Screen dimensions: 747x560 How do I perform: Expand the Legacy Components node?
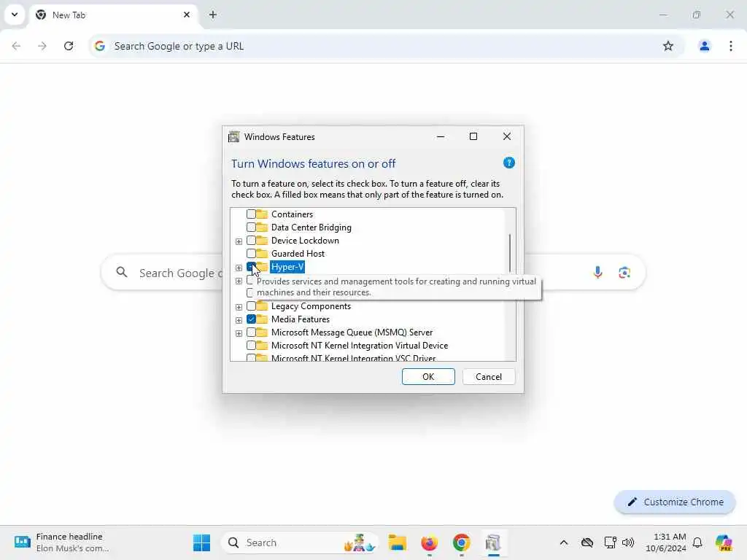[239, 307]
